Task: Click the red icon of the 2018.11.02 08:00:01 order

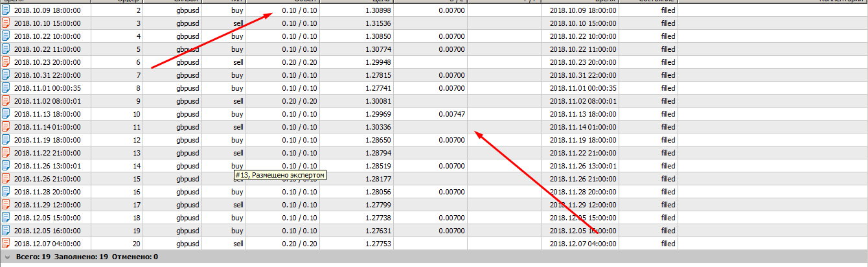Action: [x=6, y=101]
